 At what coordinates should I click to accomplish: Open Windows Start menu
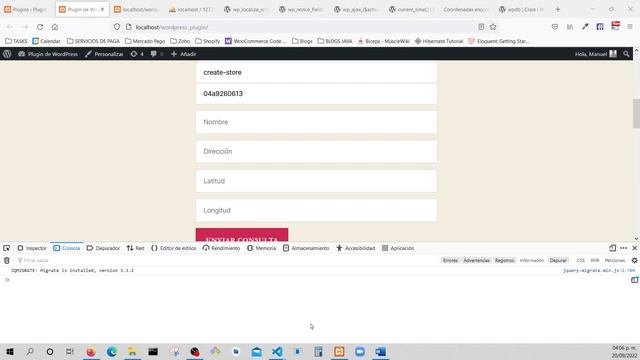coord(9,351)
